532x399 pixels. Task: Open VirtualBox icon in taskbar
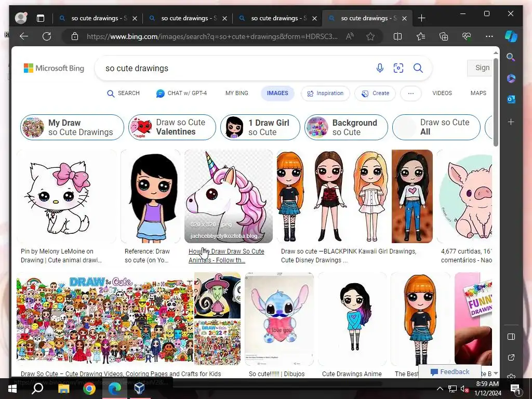[139, 389]
